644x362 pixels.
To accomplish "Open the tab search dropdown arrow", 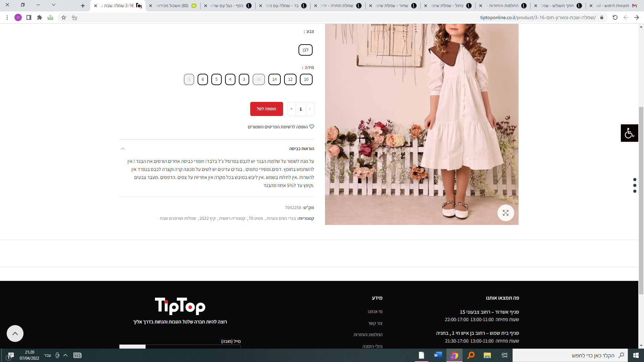I will click(53, 5).
